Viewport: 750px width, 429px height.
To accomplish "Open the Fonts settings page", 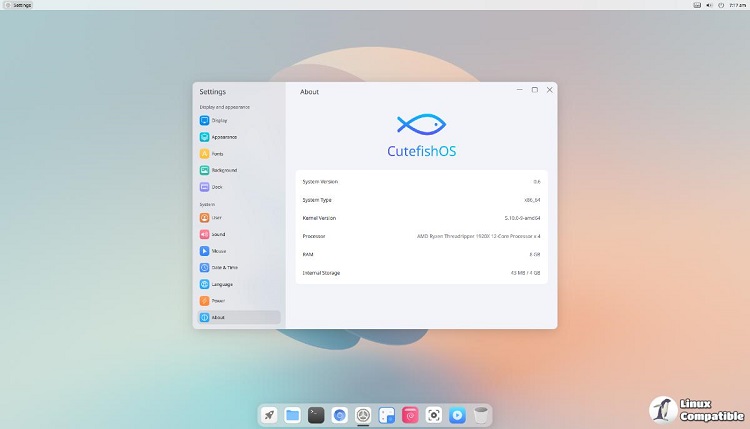I will pyautogui.click(x=217, y=154).
